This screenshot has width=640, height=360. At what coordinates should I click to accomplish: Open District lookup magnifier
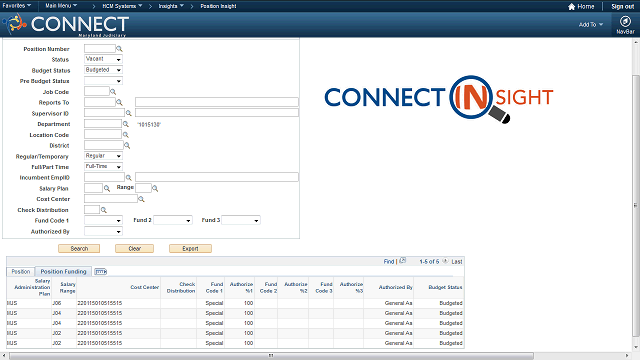pos(127,145)
